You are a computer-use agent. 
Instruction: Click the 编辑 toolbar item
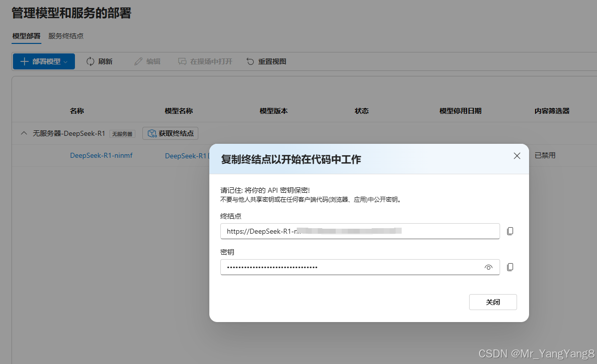[147, 61]
